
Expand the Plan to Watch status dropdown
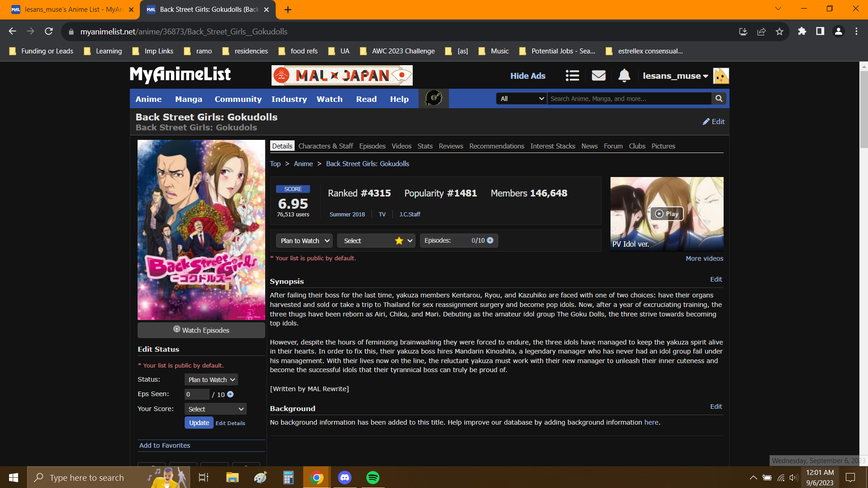(x=304, y=241)
